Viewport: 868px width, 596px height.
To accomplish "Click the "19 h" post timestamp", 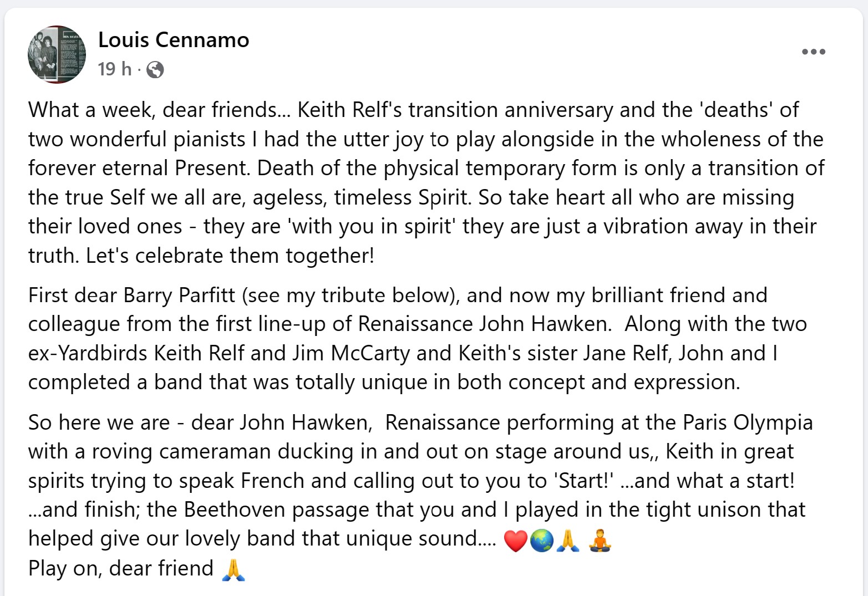I will 114,69.
